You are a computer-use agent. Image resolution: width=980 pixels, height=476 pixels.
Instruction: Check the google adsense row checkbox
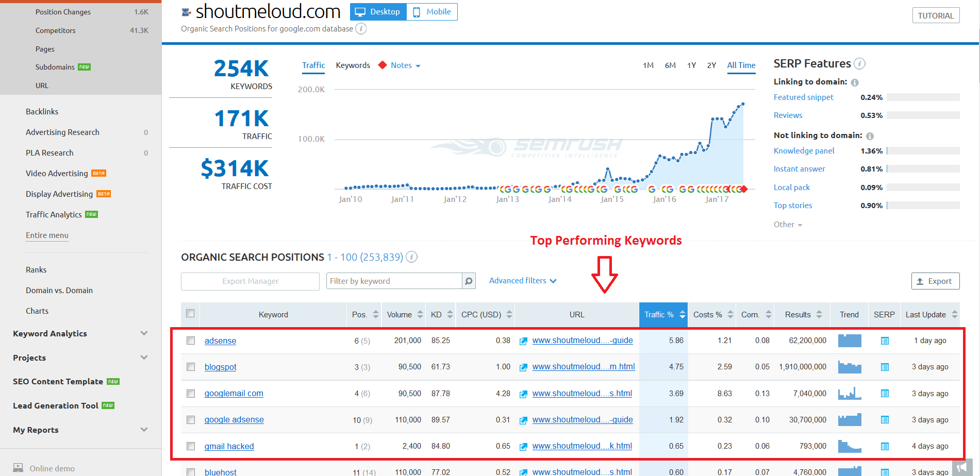[191, 420]
